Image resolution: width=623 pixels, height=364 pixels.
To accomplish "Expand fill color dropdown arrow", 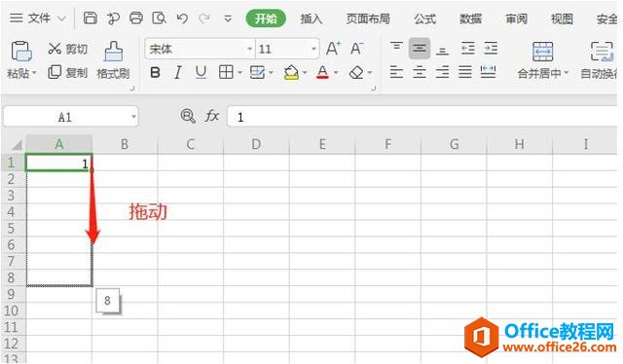I will 305,73.
